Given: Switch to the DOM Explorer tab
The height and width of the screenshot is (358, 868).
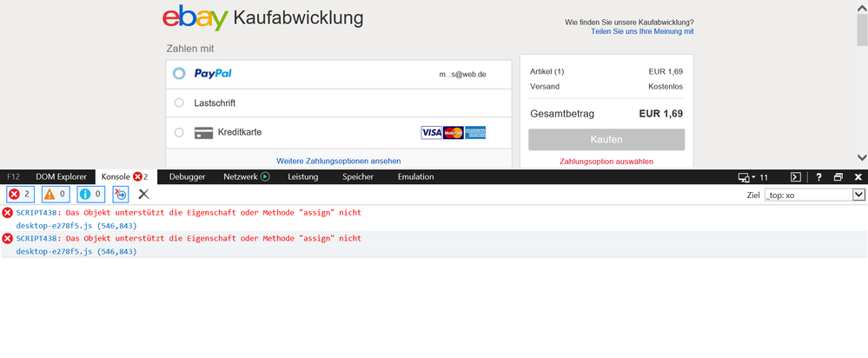Looking at the screenshot, I should [61, 177].
